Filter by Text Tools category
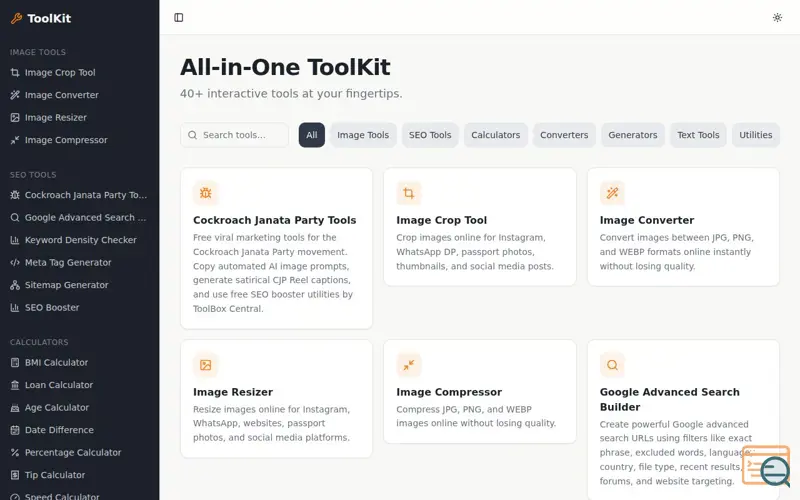The image size is (800, 500). pyautogui.click(x=698, y=135)
